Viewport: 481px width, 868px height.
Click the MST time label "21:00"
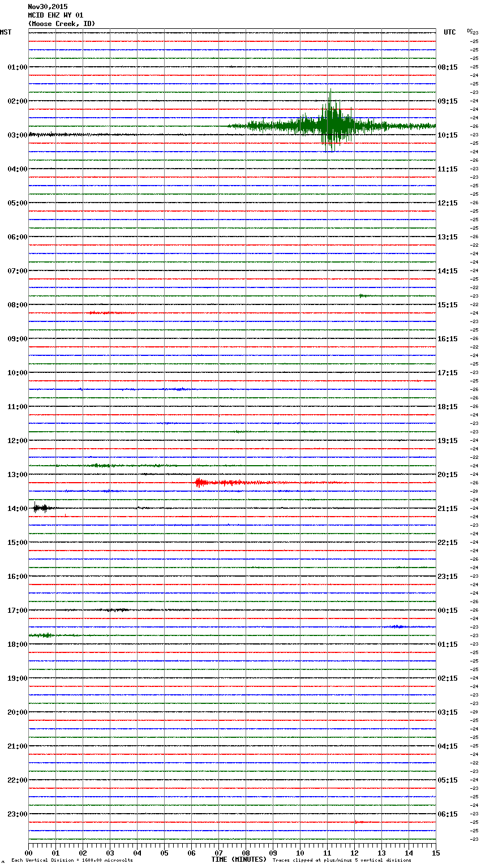pyautogui.click(x=18, y=746)
